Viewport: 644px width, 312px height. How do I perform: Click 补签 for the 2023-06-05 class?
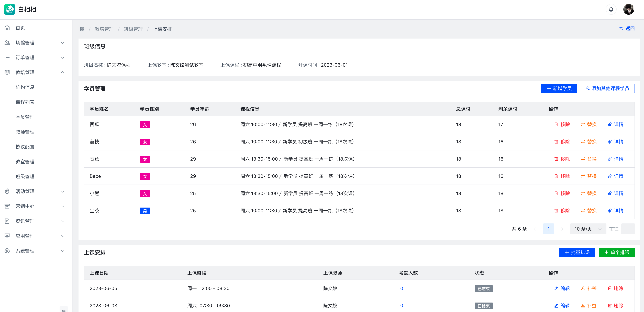pos(589,288)
